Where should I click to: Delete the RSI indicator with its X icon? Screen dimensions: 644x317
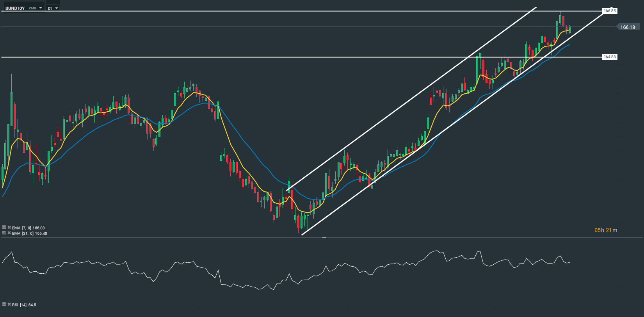tap(9, 304)
